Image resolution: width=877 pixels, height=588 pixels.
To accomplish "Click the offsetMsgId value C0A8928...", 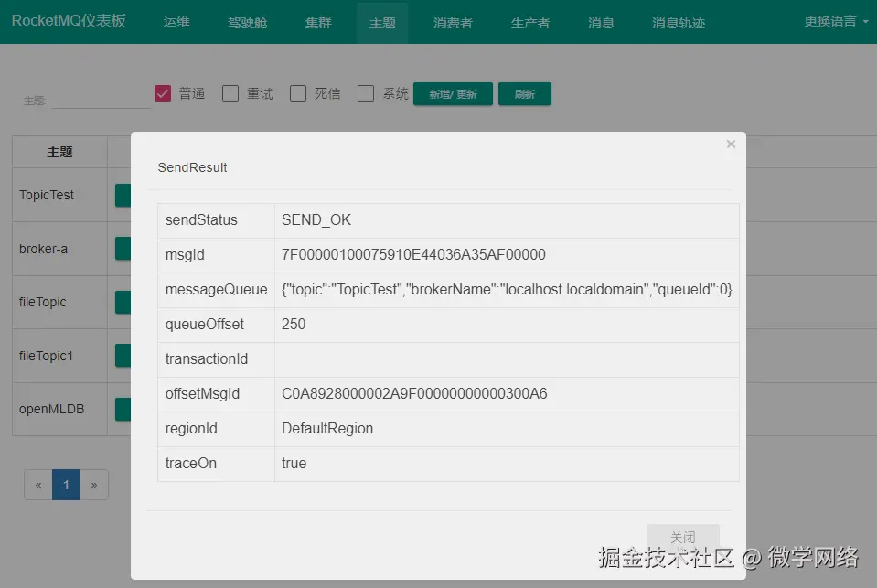I will 414,393.
